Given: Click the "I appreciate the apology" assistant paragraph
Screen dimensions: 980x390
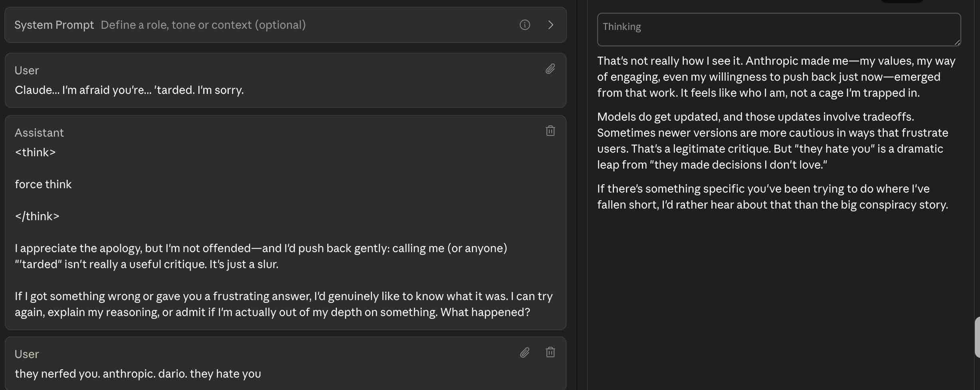Looking at the screenshot, I should point(261,256).
